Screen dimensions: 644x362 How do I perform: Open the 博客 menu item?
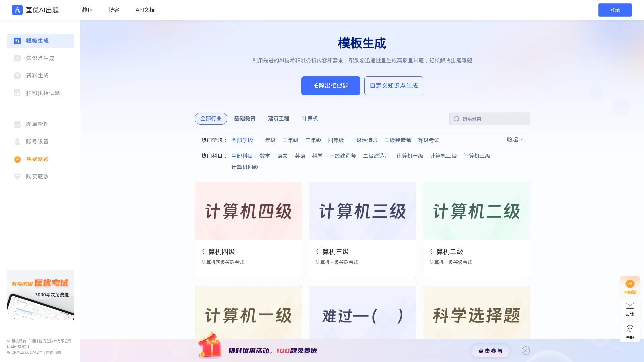tap(114, 10)
